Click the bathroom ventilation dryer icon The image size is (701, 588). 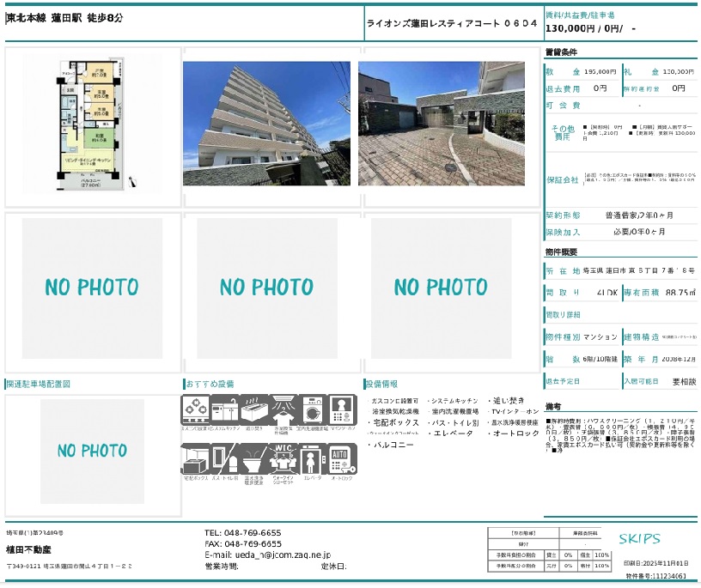point(283,409)
